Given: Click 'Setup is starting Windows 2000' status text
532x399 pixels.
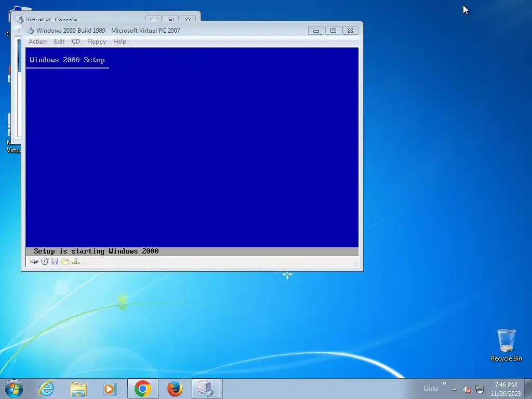Looking at the screenshot, I should point(96,251).
